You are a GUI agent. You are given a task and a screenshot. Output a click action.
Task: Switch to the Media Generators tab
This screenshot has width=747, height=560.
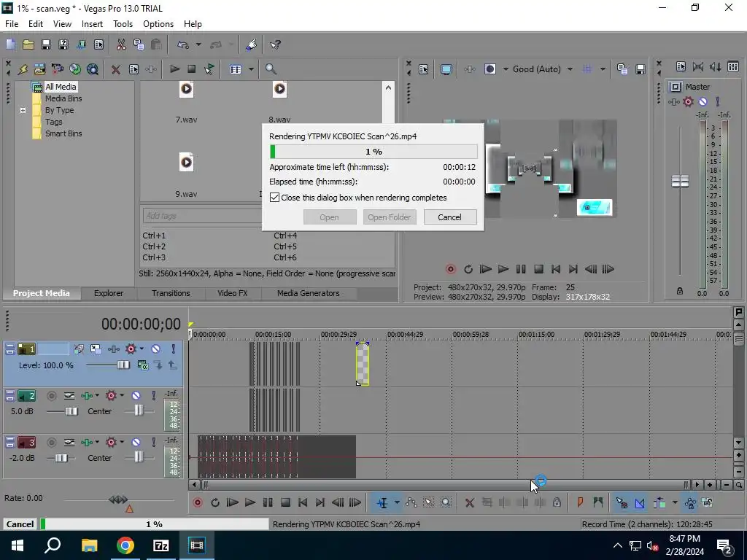309,293
